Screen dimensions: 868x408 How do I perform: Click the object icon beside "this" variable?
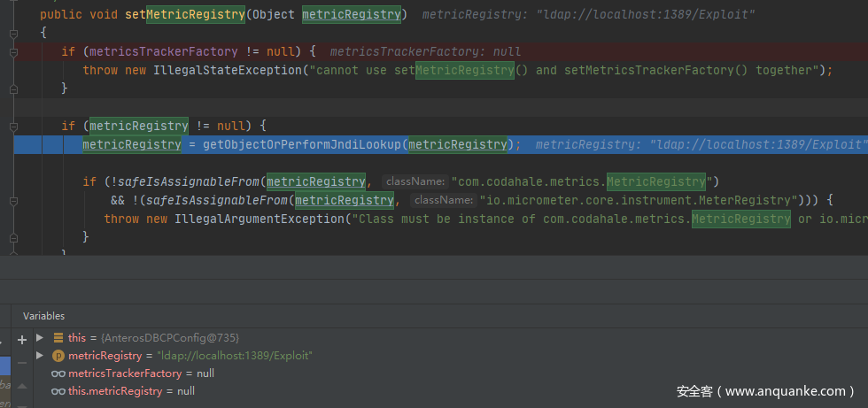[58, 338]
